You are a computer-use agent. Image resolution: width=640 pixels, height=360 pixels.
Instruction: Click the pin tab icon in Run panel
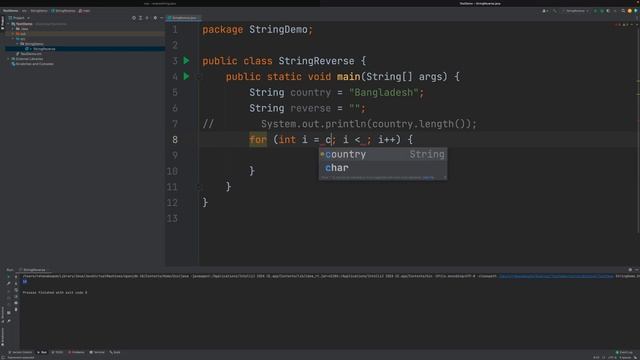(9, 320)
